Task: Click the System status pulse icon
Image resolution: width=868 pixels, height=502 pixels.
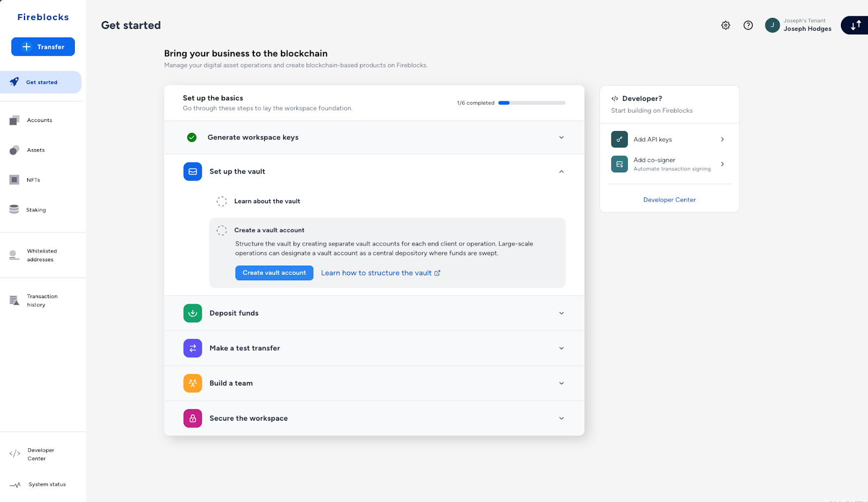Action: (x=15, y=485)
